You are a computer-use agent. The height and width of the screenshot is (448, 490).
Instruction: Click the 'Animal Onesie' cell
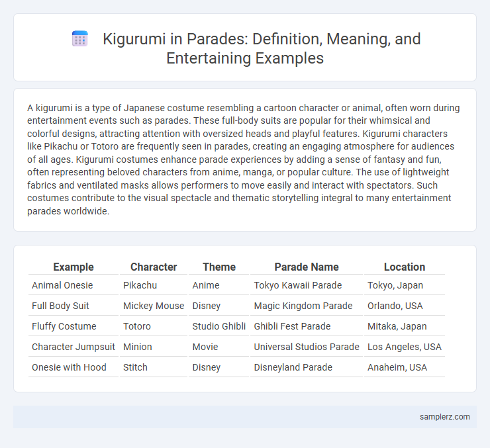click(73, 285)
